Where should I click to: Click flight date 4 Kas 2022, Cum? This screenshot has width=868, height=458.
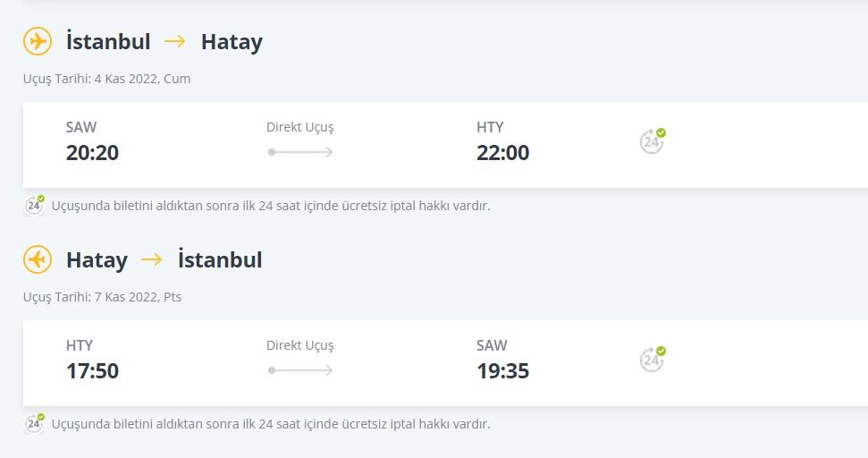click(142, 79)
